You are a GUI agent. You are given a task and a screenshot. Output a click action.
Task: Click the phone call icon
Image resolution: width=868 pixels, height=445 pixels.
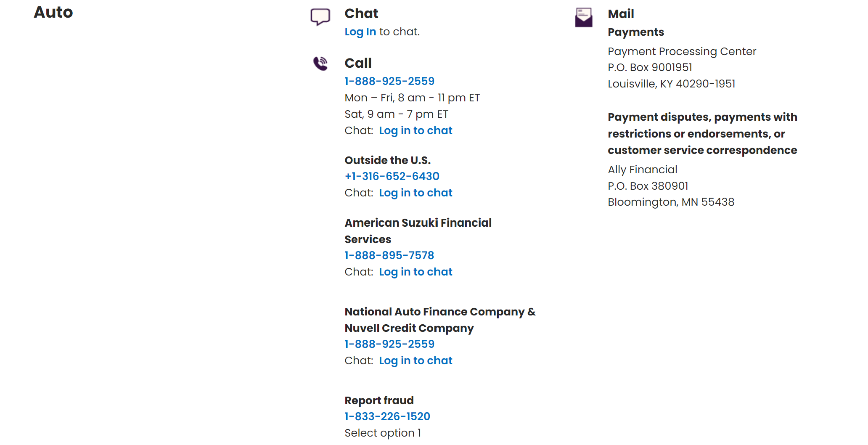320,64
